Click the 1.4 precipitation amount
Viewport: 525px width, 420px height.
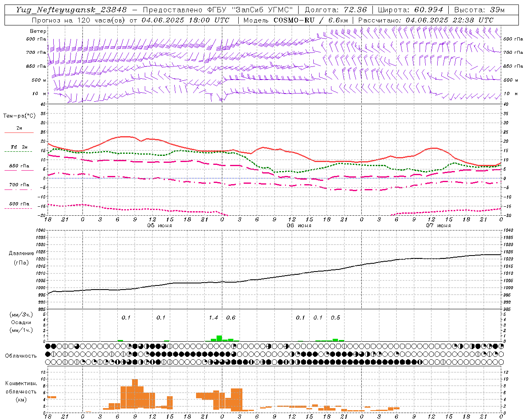tap(213, 317)
